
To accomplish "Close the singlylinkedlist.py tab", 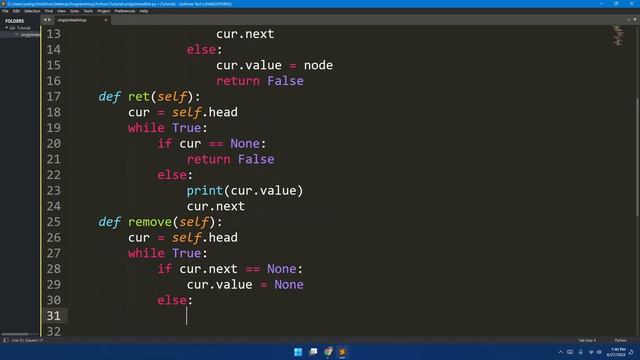I will 106,20.
